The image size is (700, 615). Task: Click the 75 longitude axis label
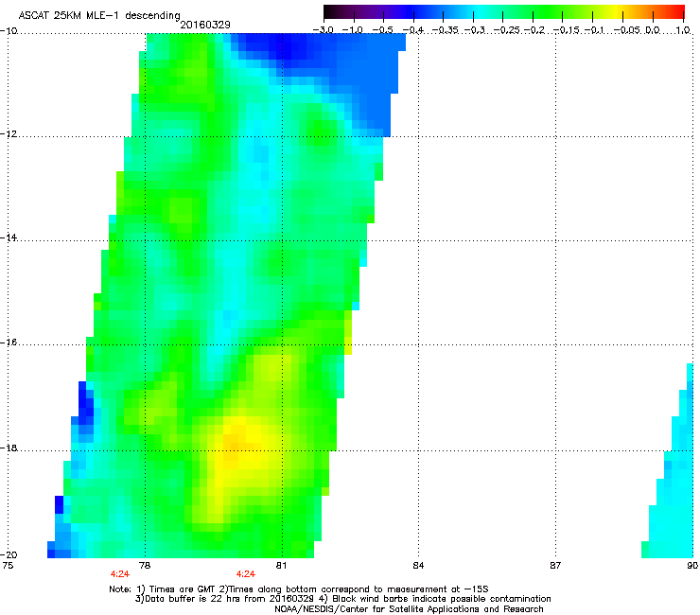click(x=8, y=566)
